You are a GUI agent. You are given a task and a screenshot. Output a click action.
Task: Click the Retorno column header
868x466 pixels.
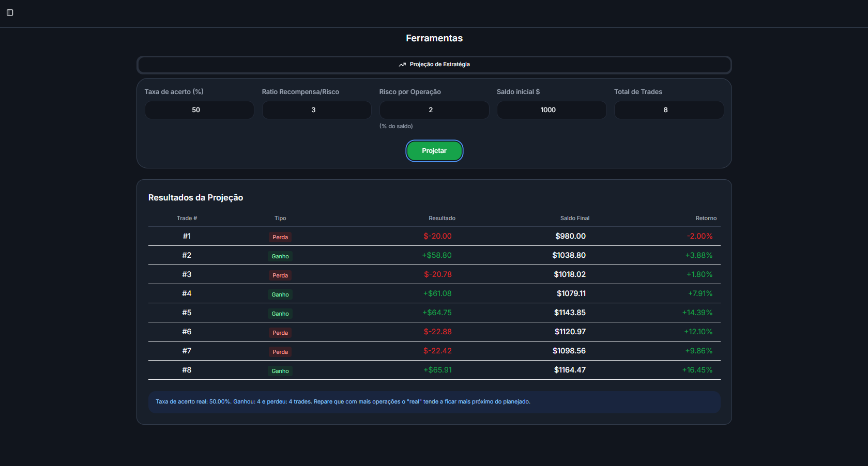tap(706, 218)
